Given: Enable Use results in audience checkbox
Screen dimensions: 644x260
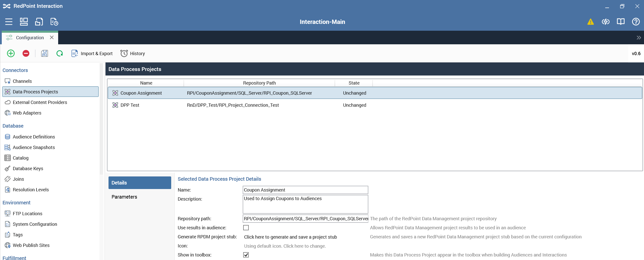Looking at the screenshot, I should [246, 228].
